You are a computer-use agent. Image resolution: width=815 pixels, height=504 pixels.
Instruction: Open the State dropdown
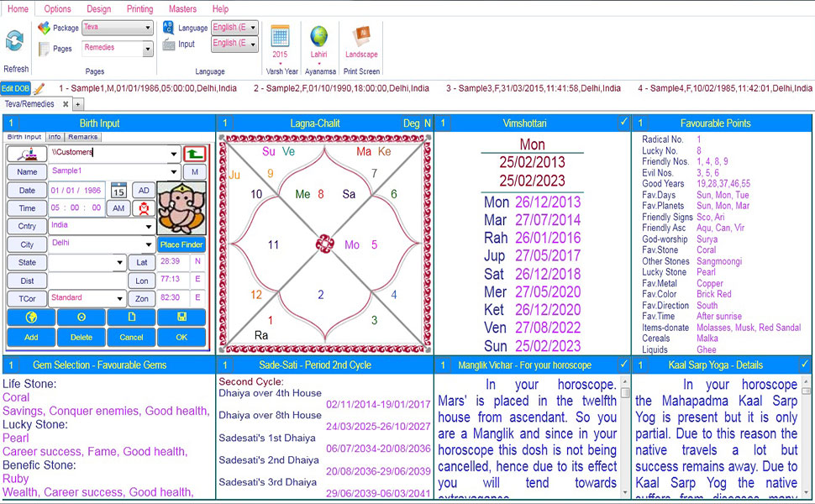point(120,262)
